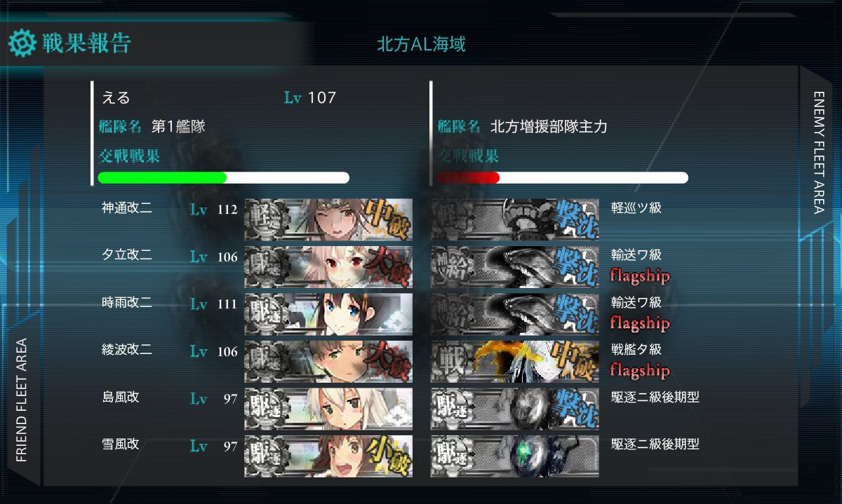
Task: Click the 北方AL海域 map title
Action: tap(421, 45)
